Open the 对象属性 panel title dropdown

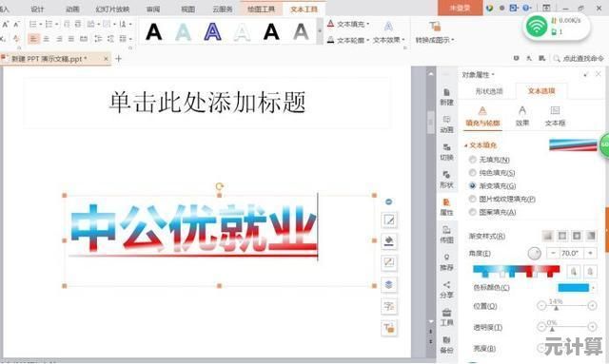pos(478,74)
